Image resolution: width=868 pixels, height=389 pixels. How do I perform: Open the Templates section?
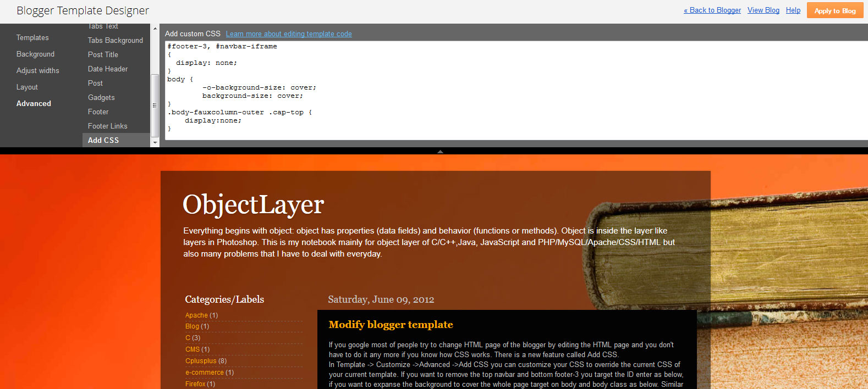click(x=32, y=37)
